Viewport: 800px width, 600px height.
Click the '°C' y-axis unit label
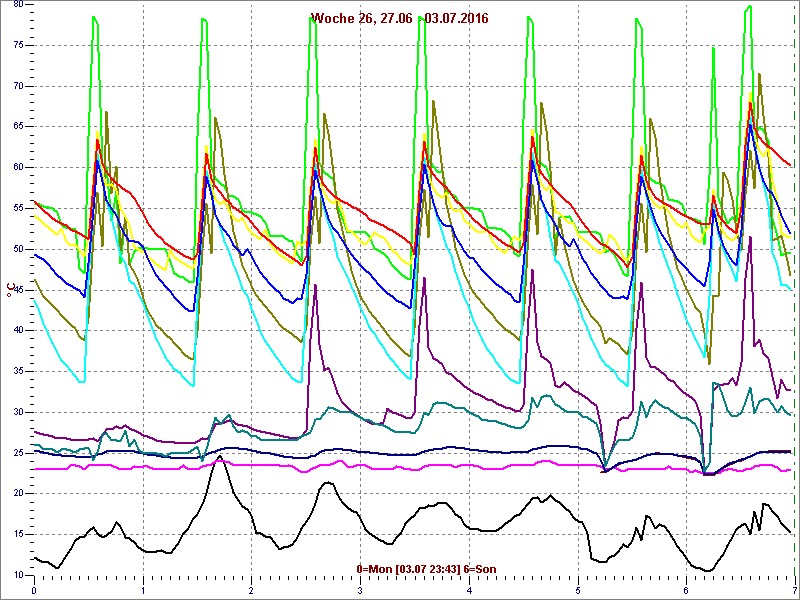[x=10, y=290]
